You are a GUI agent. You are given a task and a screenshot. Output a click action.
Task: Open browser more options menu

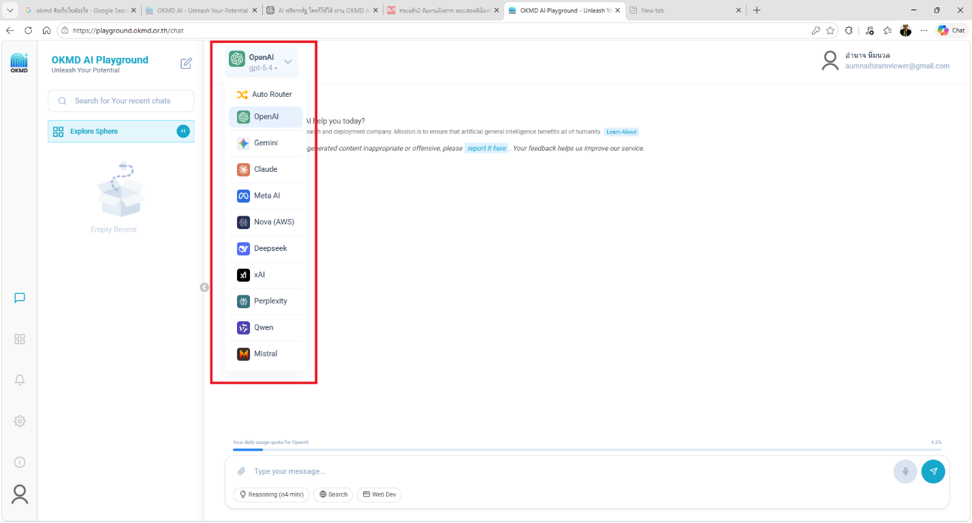(x=924, y=30)
